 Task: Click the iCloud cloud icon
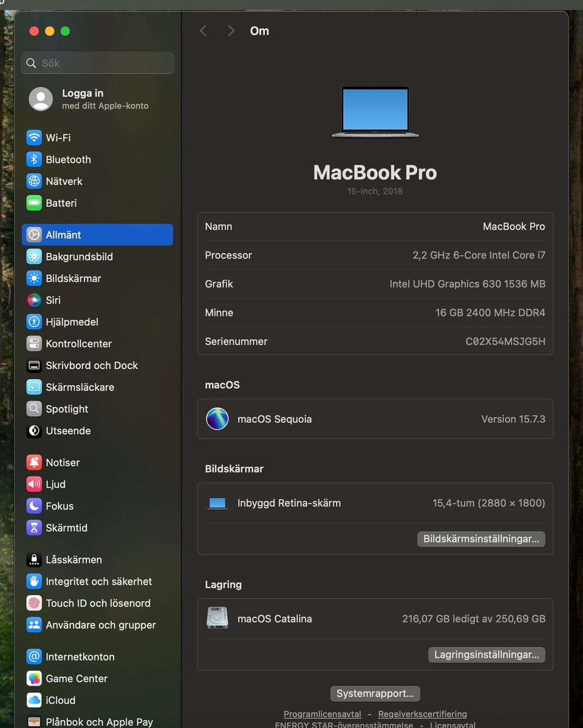[34, 701]
